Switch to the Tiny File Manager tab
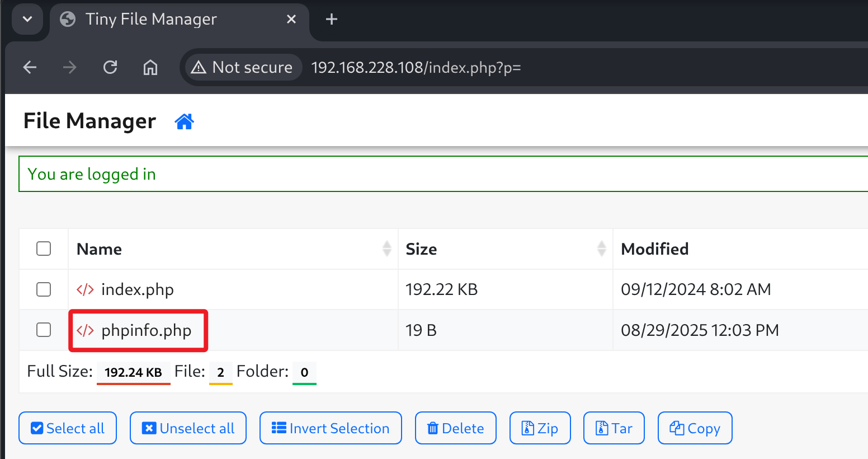This screenshot has height=459, width=868. pos(151,20)
